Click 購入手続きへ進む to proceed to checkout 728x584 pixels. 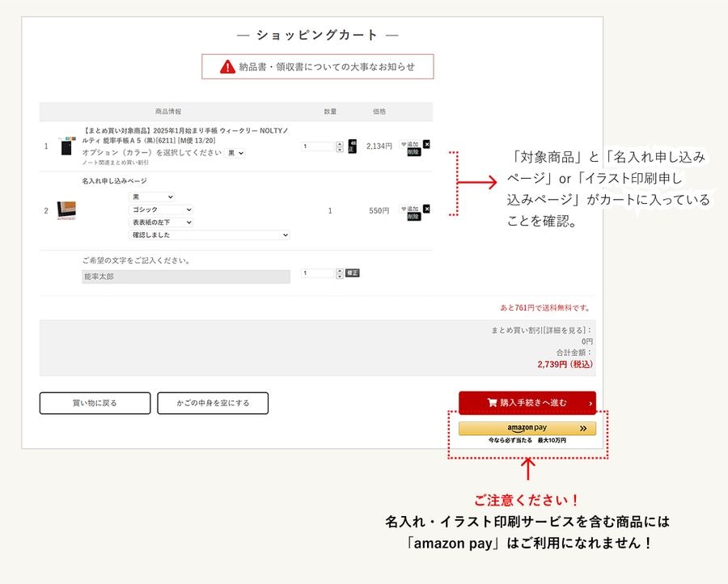[527, 403]
